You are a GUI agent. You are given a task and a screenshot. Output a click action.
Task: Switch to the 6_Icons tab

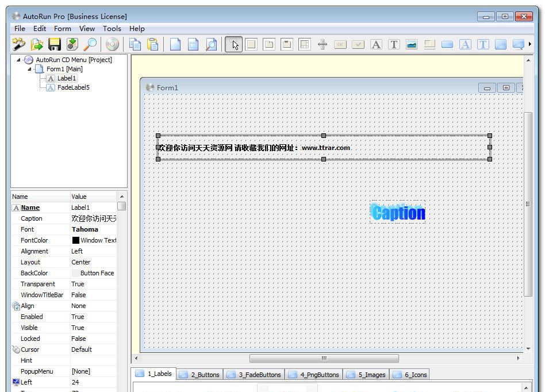click(410, 375)
